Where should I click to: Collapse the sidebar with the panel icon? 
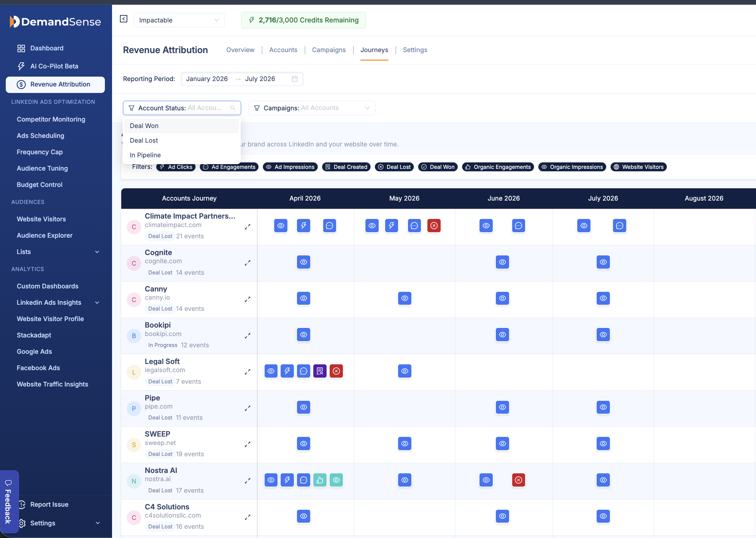point(124,19)
